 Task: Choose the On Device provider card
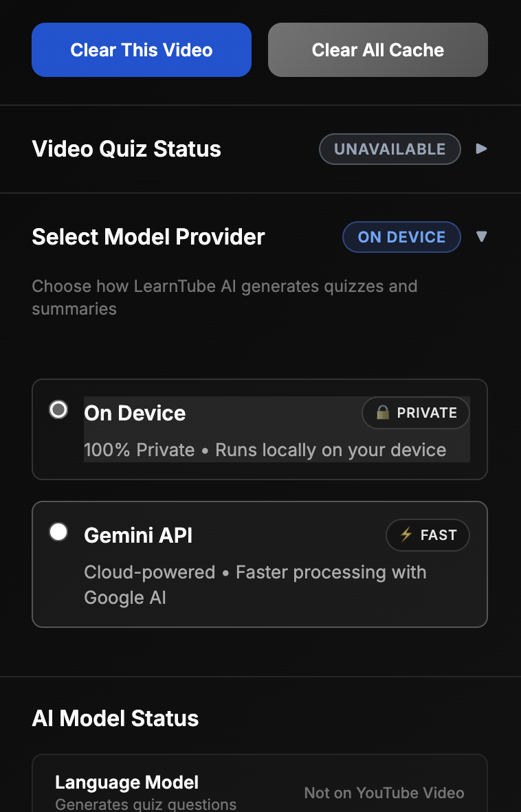(x=259, y=429)
